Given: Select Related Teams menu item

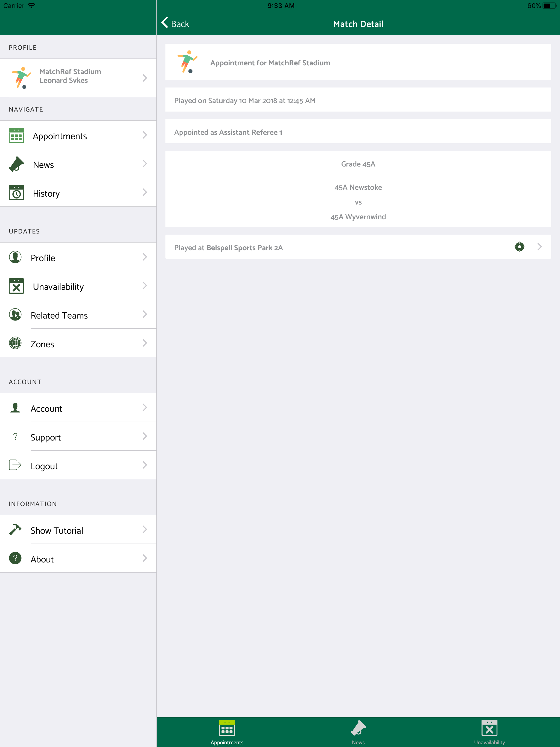Looking at the screenshot, I should point(78,314).
